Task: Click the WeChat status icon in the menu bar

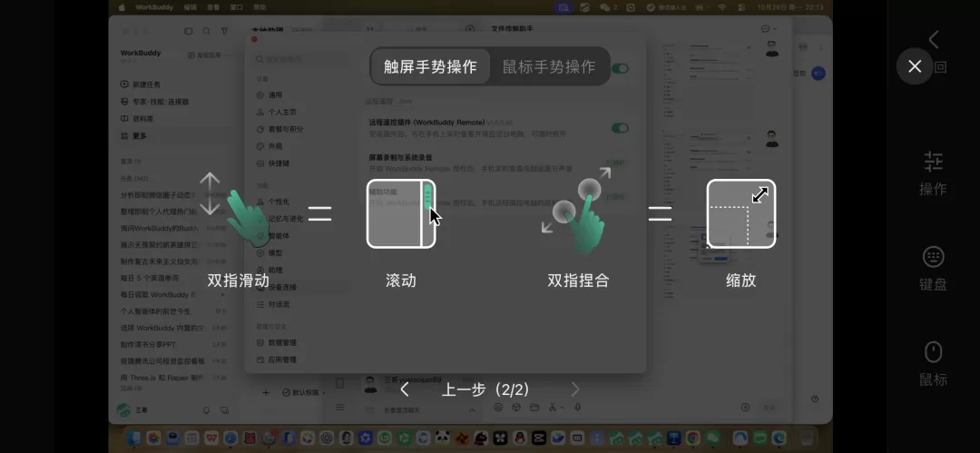Action: [606, 7]
